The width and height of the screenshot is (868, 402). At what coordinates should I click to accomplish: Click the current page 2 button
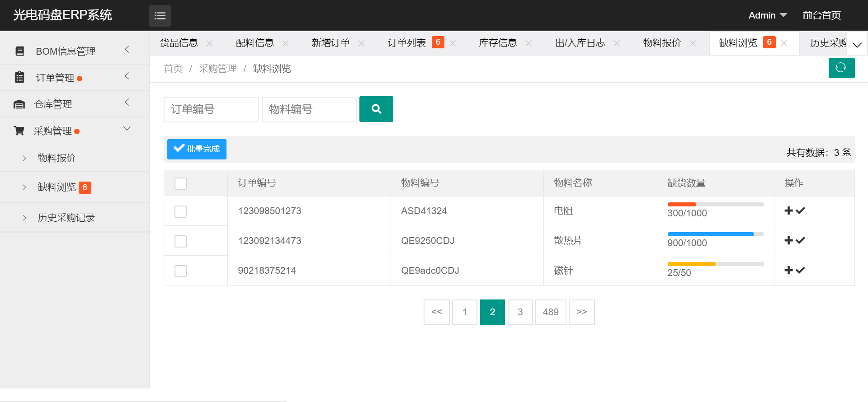[x=492, y=312]
